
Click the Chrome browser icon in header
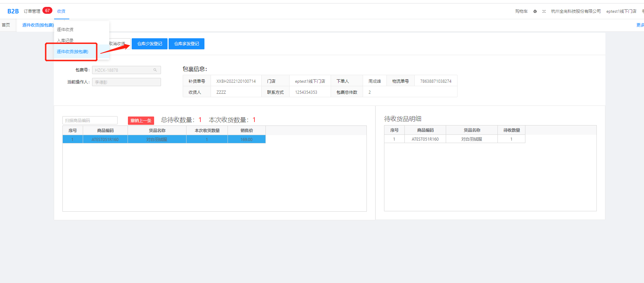tap(535, 11)
